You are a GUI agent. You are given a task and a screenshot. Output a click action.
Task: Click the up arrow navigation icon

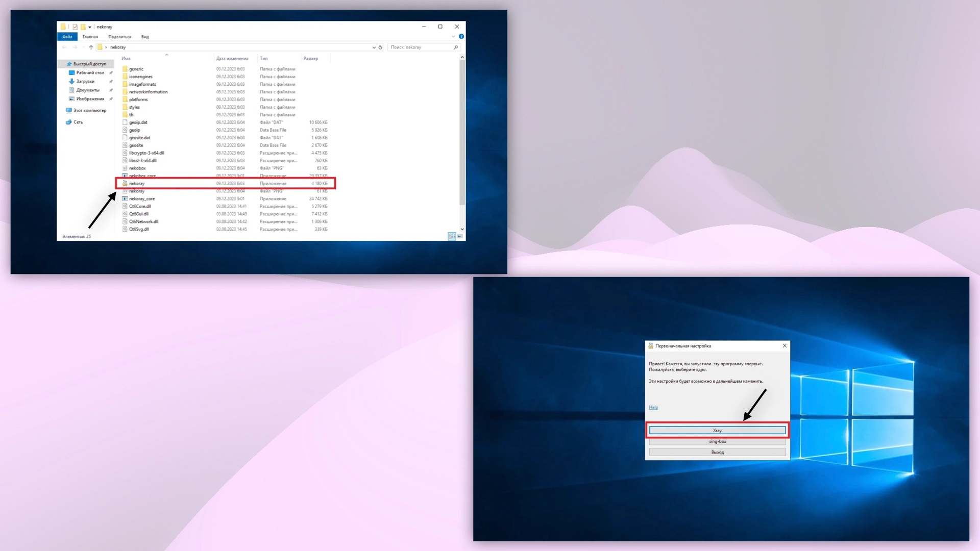pyautogui.click(x=91, y=47)
